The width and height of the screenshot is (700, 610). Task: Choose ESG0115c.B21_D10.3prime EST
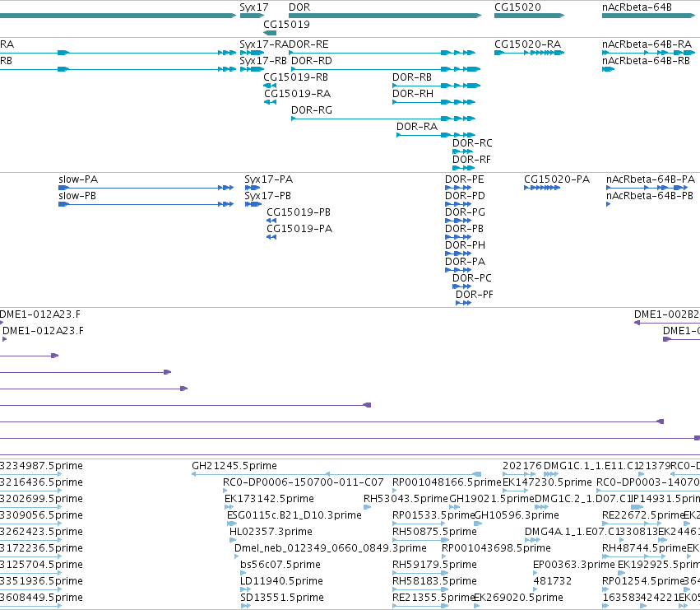tap(294, 515)
